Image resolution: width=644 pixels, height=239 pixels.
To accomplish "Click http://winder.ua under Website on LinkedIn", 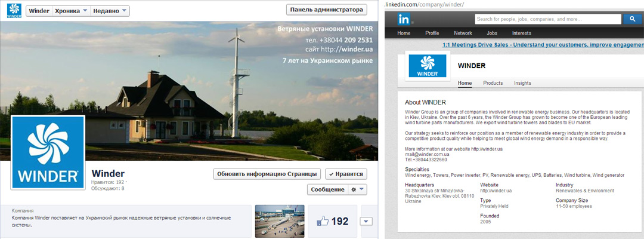I will pyautogui.click(x=496, y=191).
